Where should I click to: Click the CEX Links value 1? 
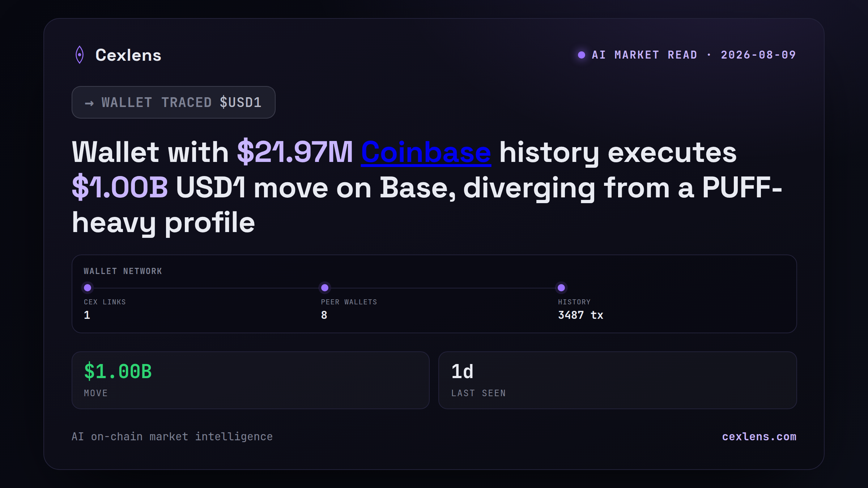click(87, 315)
